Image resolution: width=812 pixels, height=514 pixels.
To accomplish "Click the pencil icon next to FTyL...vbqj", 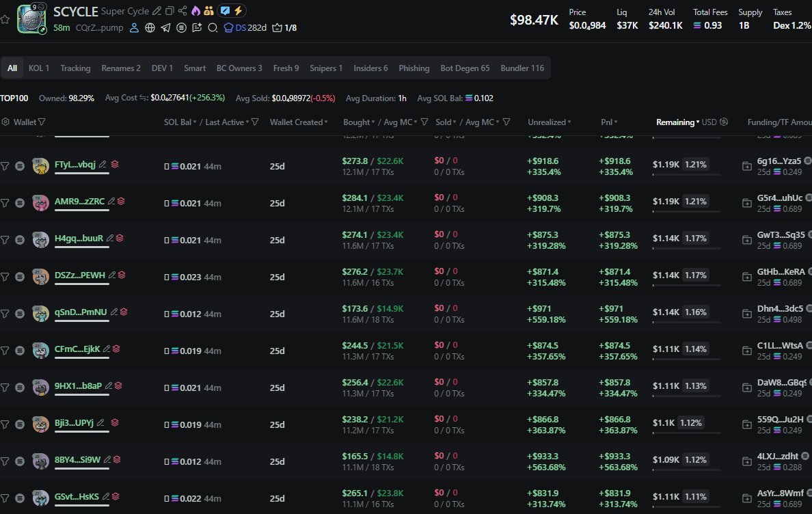I will point(103,164).
